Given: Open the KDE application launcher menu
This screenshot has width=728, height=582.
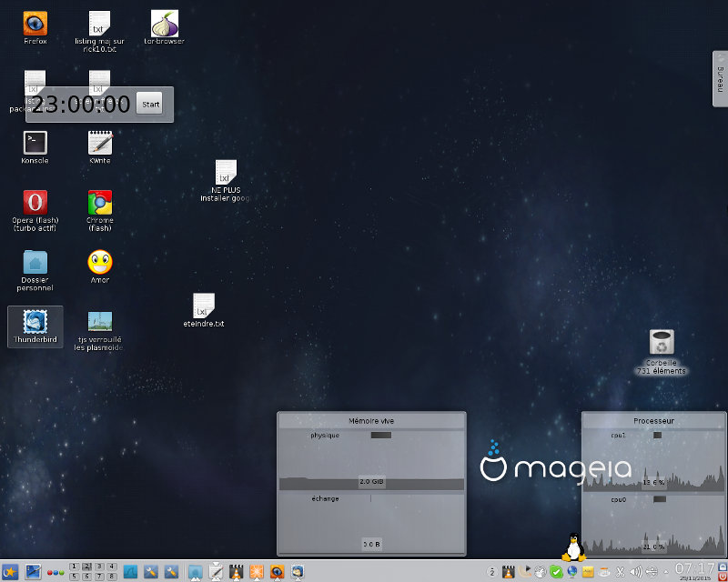Looking at the screenshot, I should click(x=11, y=571).
